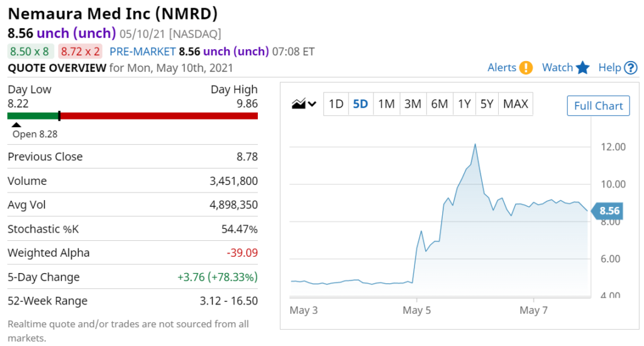
Task: Select the 5D chart range
Action: coord(360,104)
